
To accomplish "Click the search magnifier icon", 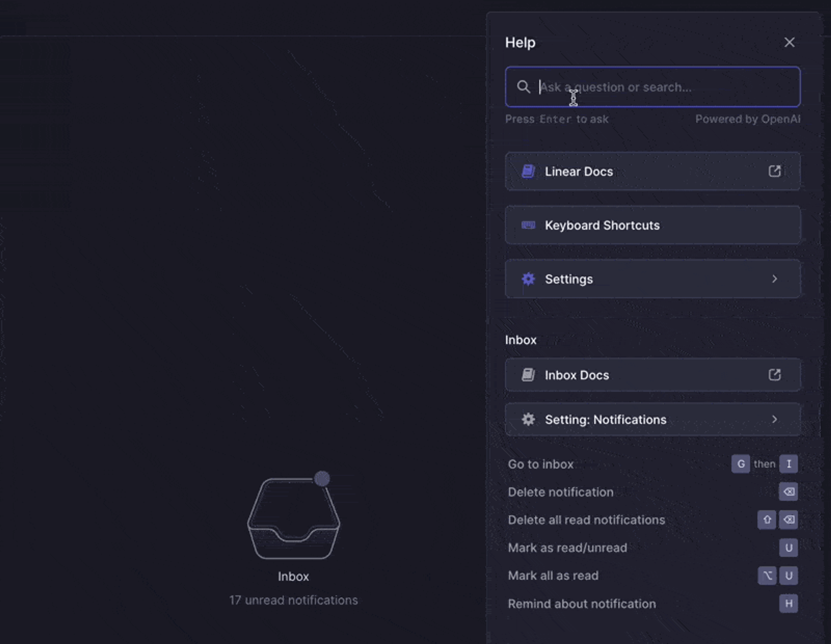I will (523, 87).
